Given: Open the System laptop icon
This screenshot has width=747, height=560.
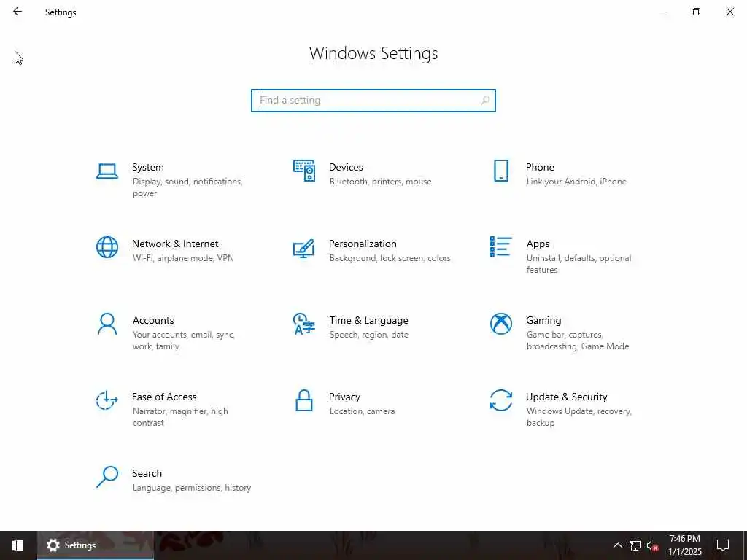Looking at the screenshot, I should click(x=107, y=171).
